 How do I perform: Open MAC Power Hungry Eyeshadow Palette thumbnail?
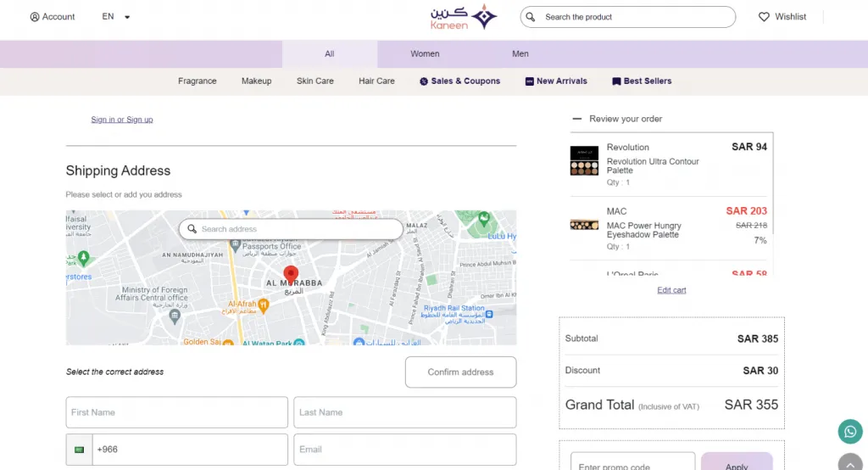point(584,225)
